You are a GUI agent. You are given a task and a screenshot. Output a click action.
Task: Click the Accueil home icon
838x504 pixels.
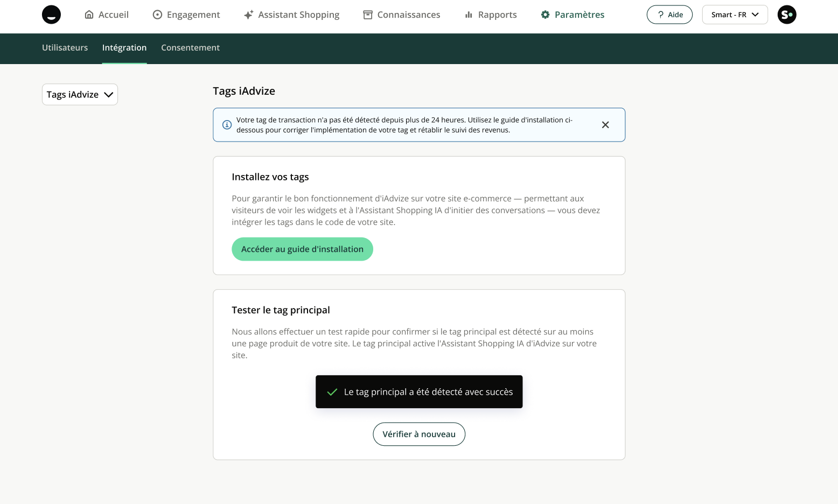(x=89, y=15)
